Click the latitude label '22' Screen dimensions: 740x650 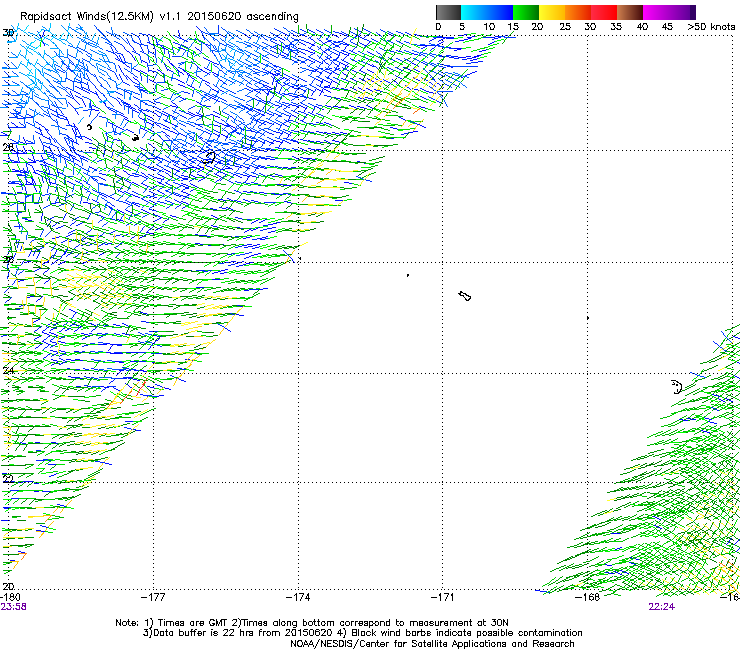coord(8,479)
